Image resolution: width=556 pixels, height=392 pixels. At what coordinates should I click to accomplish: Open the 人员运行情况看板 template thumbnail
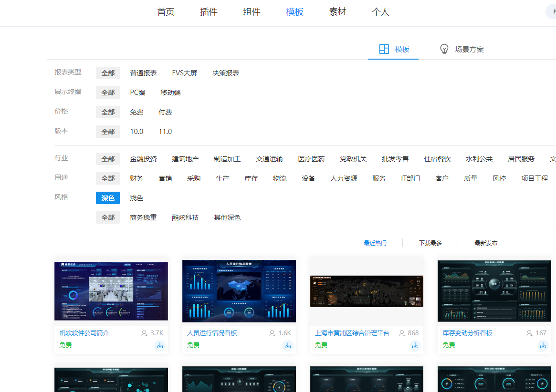click(239, 291)
